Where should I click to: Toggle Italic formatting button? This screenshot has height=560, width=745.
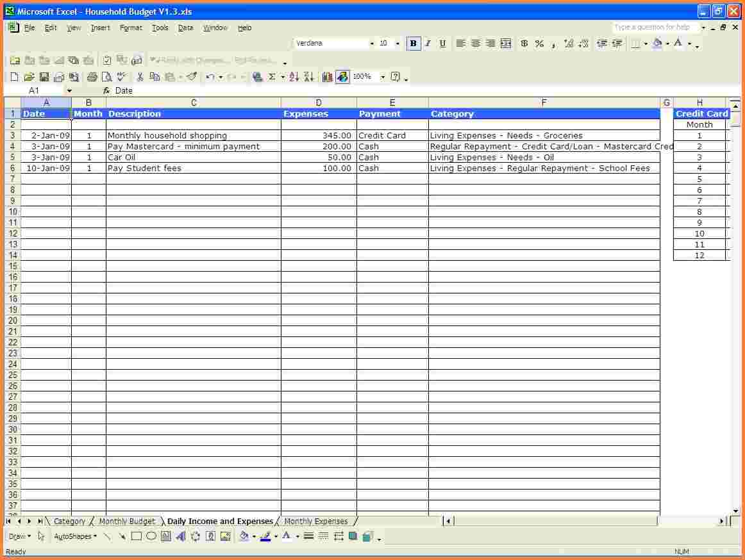(x=428, y=44)
